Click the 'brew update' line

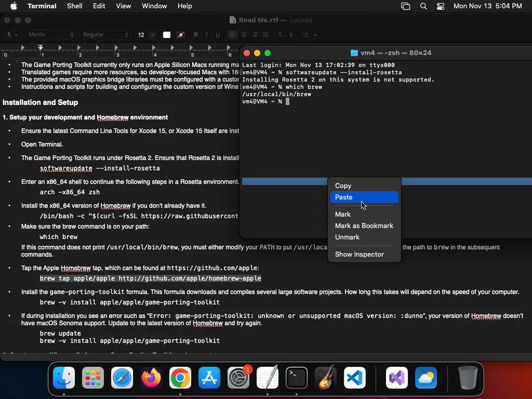click(60, 334)
